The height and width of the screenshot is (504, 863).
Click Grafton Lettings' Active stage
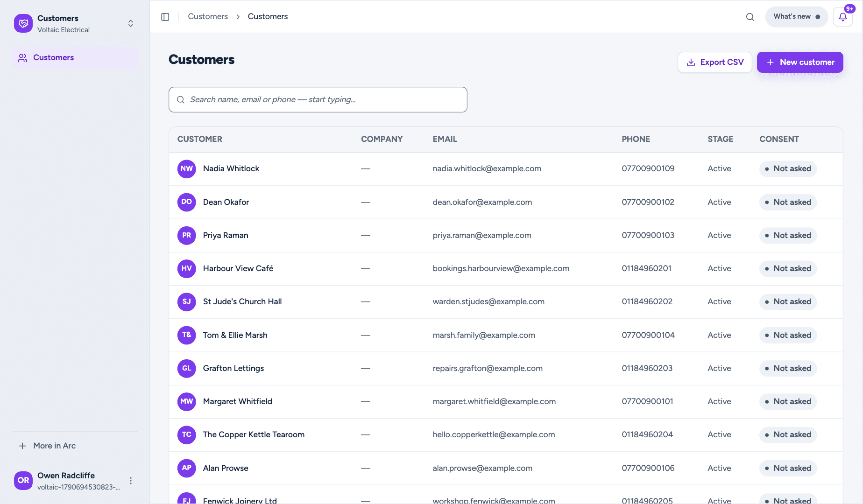[x=720, y=368]
